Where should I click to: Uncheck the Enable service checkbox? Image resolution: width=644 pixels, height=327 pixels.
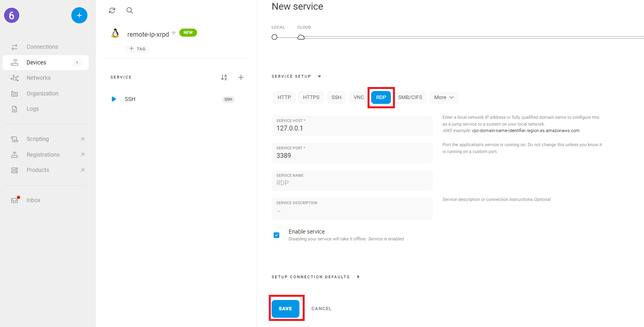point(276,235)
